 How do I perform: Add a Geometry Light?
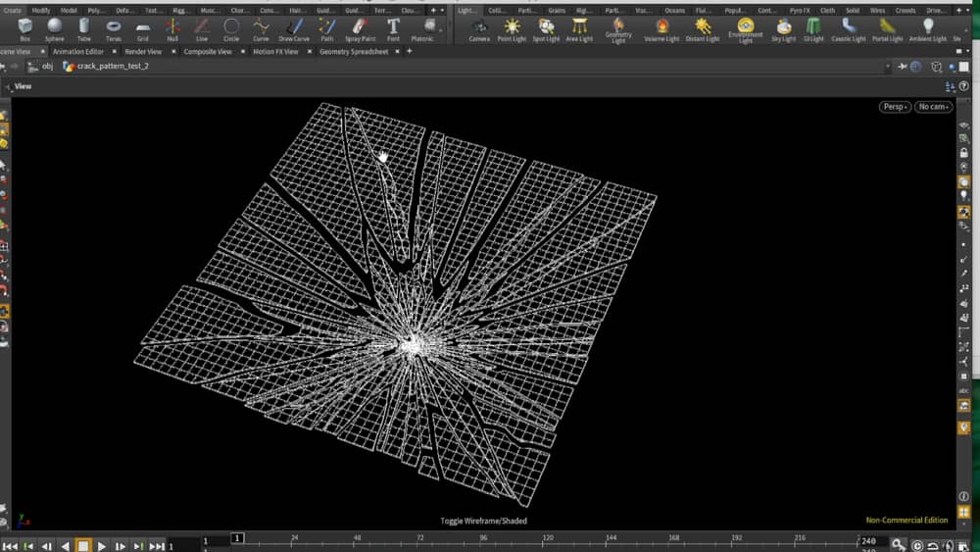point(618,30)
